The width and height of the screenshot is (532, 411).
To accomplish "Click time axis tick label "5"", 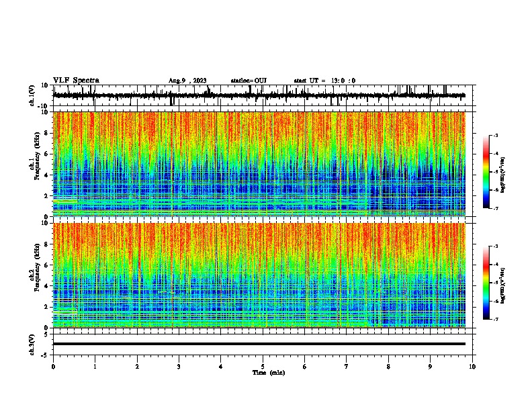I will coord(263,367).
